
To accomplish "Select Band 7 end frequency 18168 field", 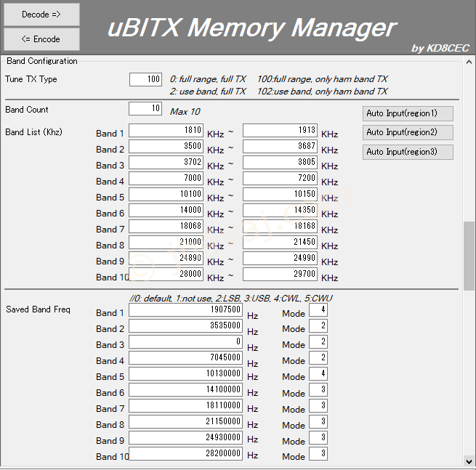I will click(x=281, y=227).
